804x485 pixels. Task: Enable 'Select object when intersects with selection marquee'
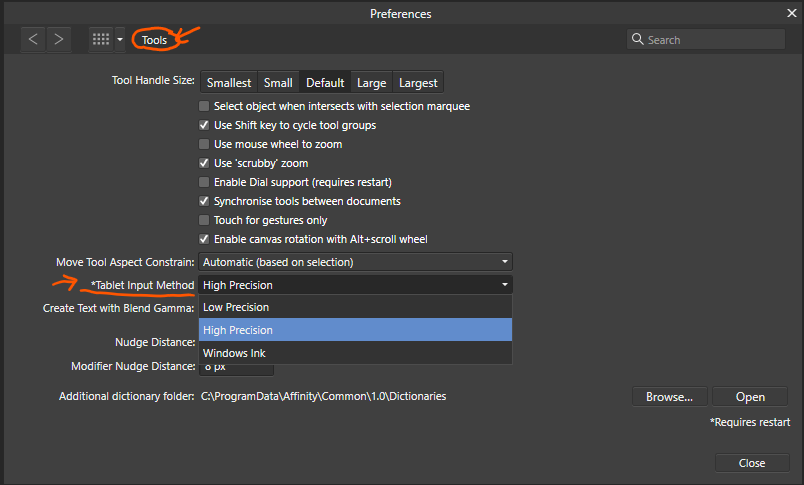205,106
